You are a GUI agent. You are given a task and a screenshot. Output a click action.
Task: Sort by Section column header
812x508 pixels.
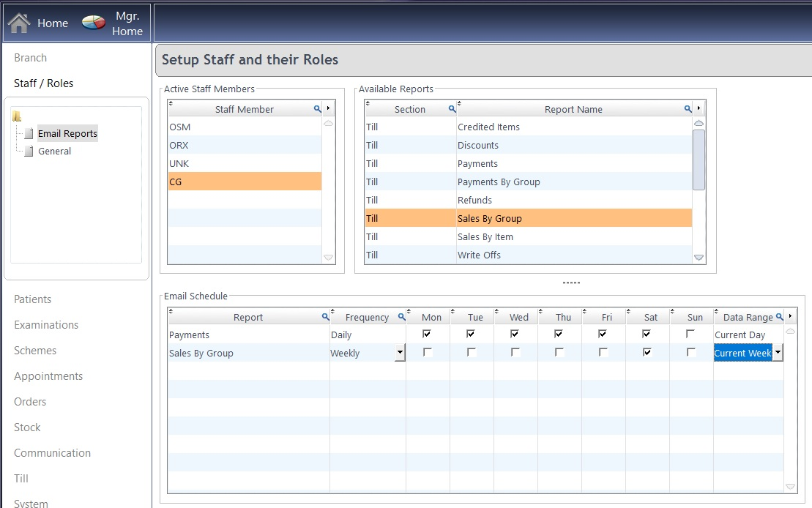pyautogui.click(x=409, y=109)
